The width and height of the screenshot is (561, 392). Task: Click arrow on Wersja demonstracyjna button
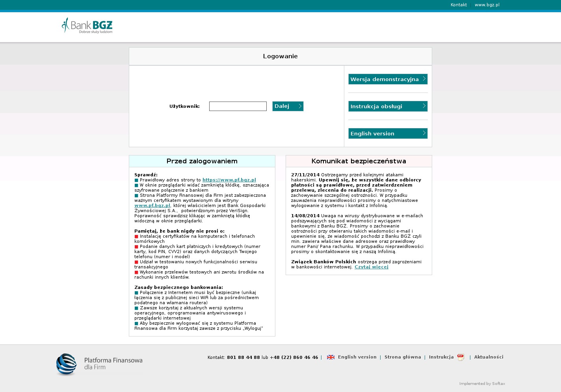tap(424, 79)
